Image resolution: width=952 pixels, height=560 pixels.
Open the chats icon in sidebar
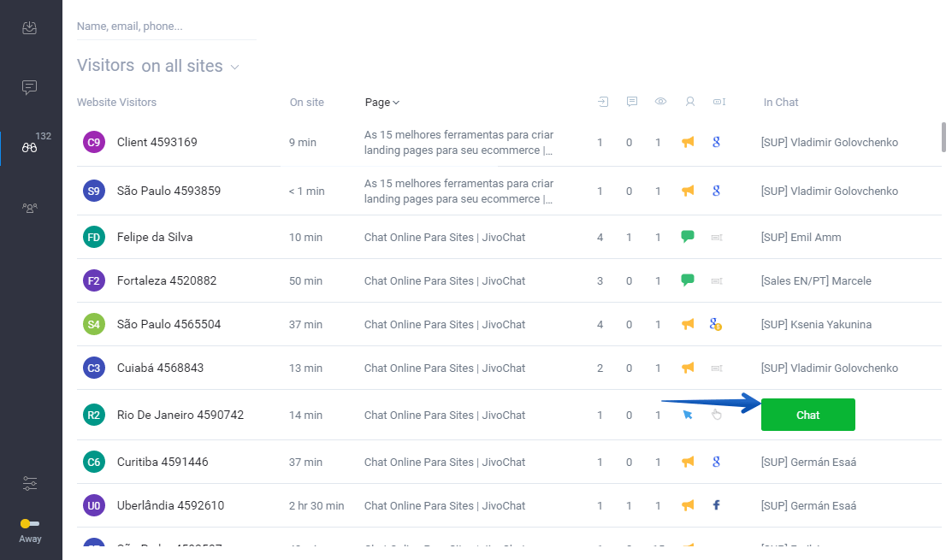point(29,87)
